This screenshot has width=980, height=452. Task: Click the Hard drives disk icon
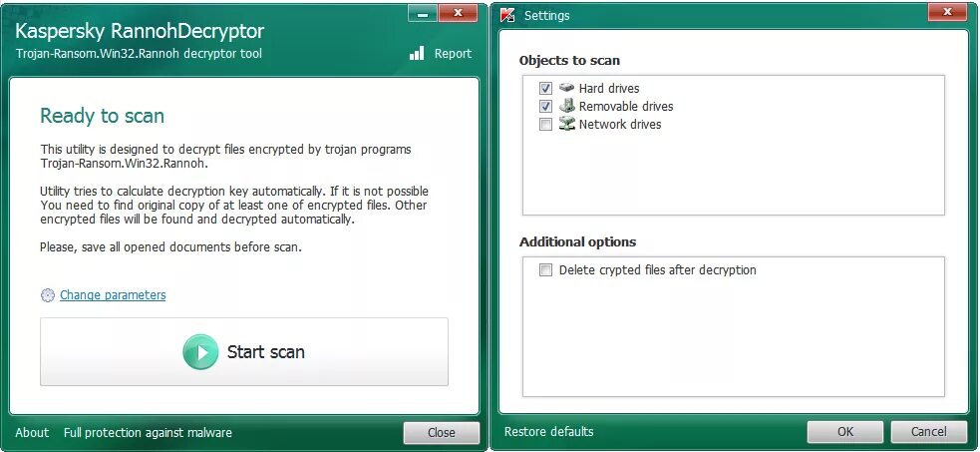pyautogui.click(x=566, y=88)
